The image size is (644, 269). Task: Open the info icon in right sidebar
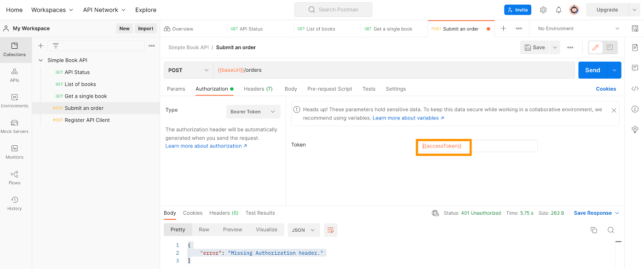[635, 109]
